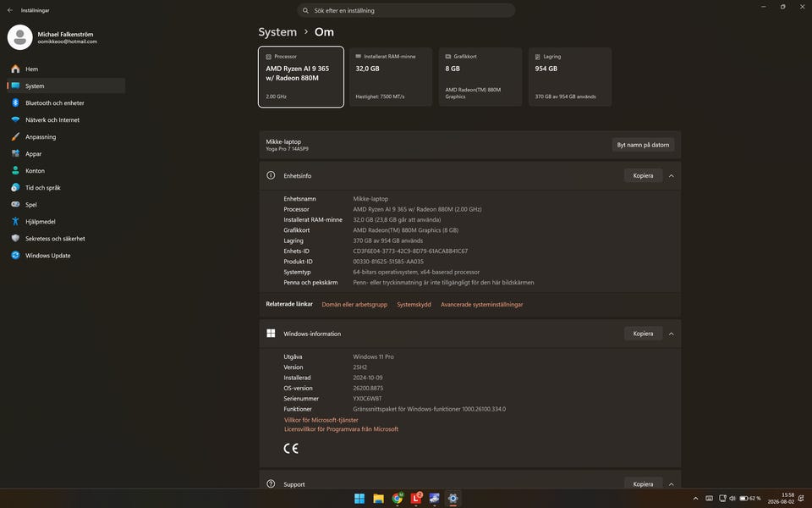This screenshot has height=508, width=812.
Task: Copy Support info with Kopiera button
Action: tap(643, 483)
